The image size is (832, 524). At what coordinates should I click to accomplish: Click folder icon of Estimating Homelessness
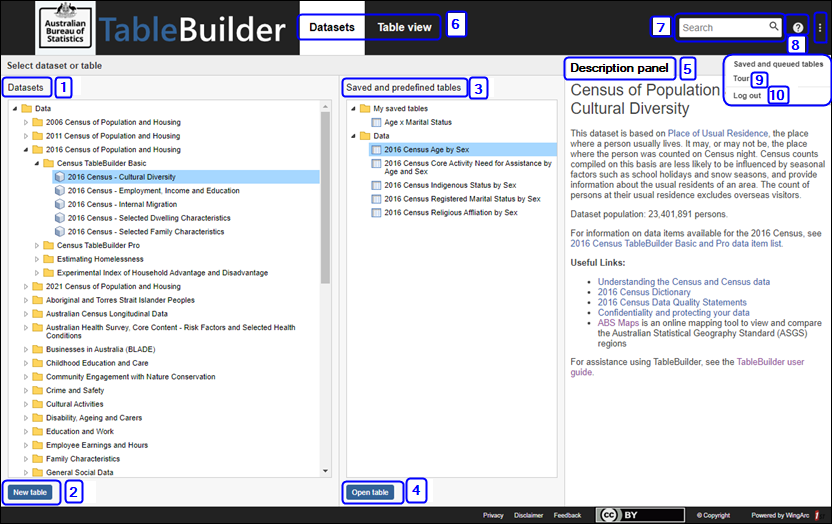pos(48,259)
